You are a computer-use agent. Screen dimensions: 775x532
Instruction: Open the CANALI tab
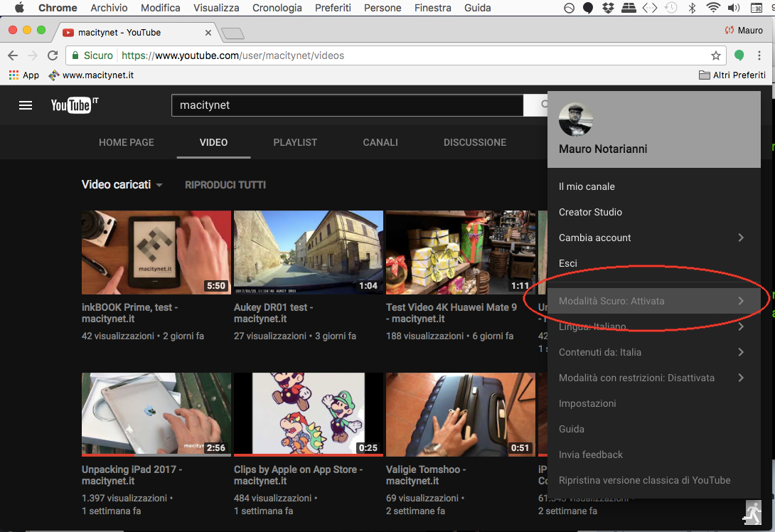[380, 142]
